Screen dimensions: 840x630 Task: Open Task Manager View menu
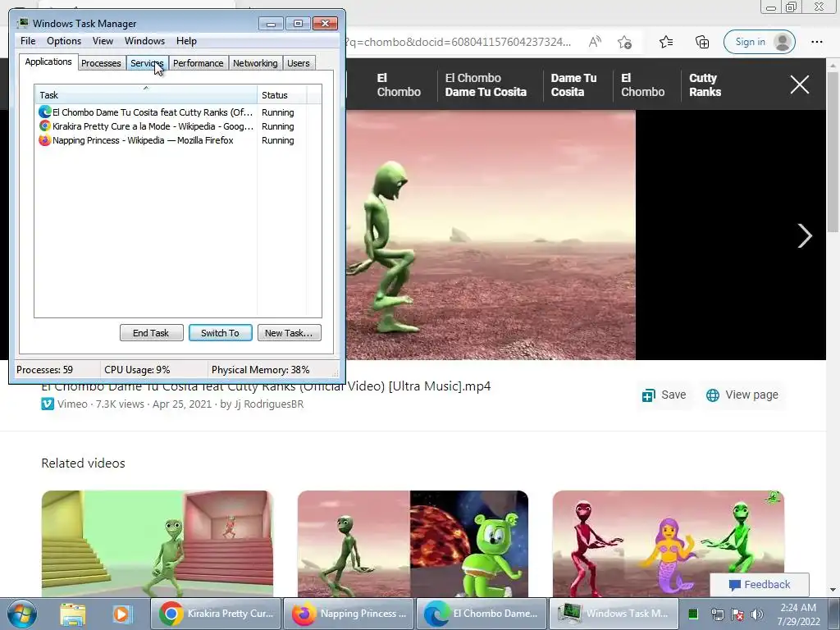[103, 41]
